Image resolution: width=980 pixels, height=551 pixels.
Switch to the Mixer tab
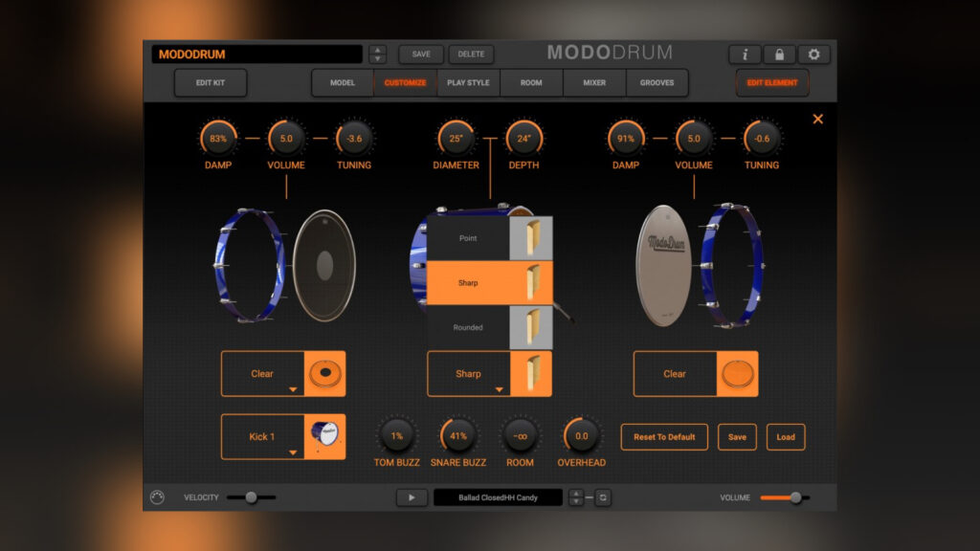point(594,83)
